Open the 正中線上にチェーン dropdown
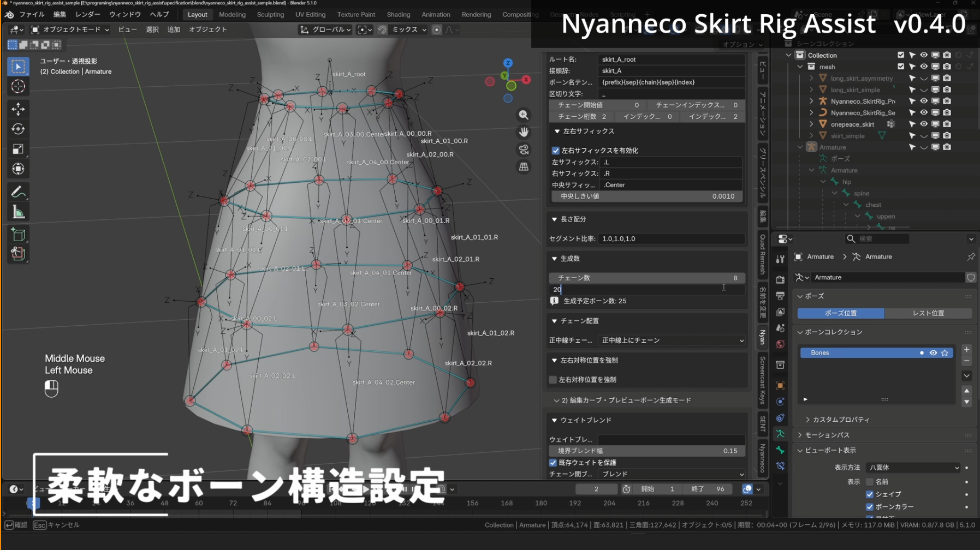This screenshot has width=980, height=550. tap(672, 340)
